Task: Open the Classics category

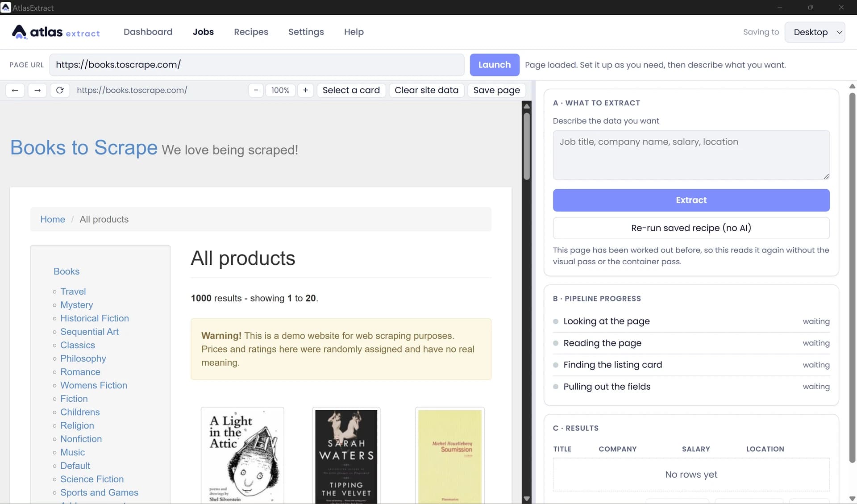Action: click(x=78, y=345)
